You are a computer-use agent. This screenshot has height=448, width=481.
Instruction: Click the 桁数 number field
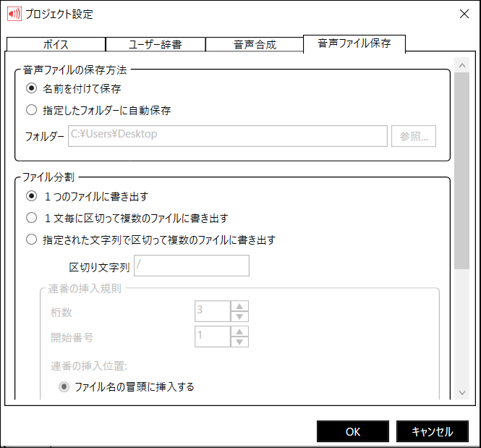[x=212, y=311]
